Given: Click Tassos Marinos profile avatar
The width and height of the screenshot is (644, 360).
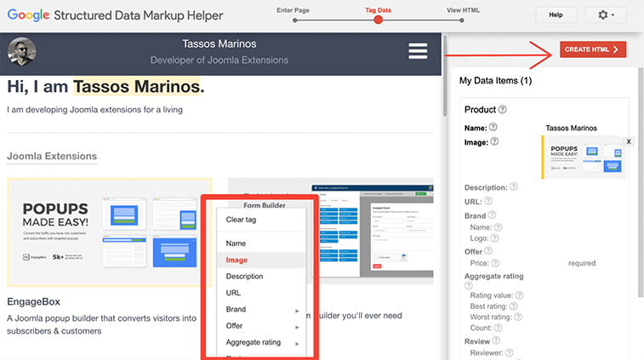Looking at the screenshot, I should [x=22, y=51].
